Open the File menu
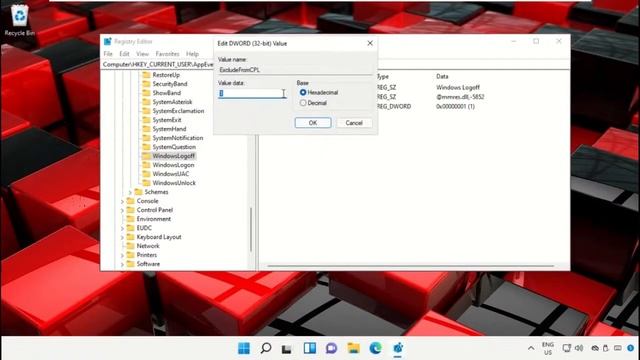 108,54
